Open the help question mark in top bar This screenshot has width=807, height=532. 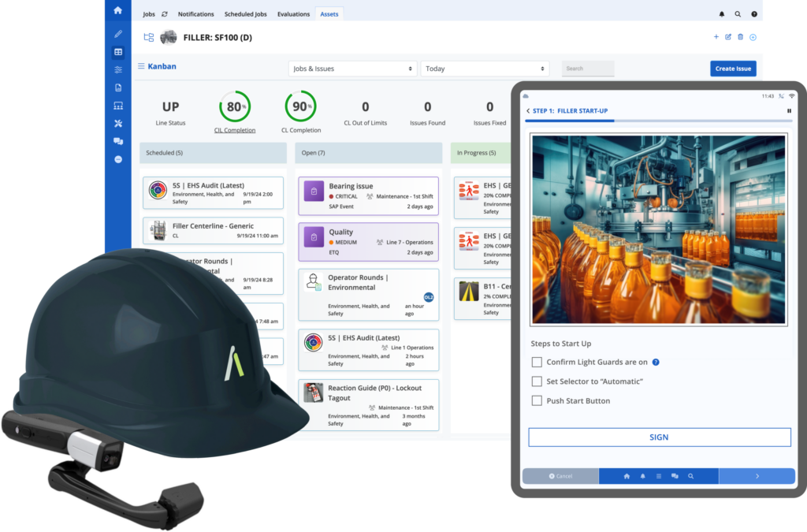[x=754, y=14]
